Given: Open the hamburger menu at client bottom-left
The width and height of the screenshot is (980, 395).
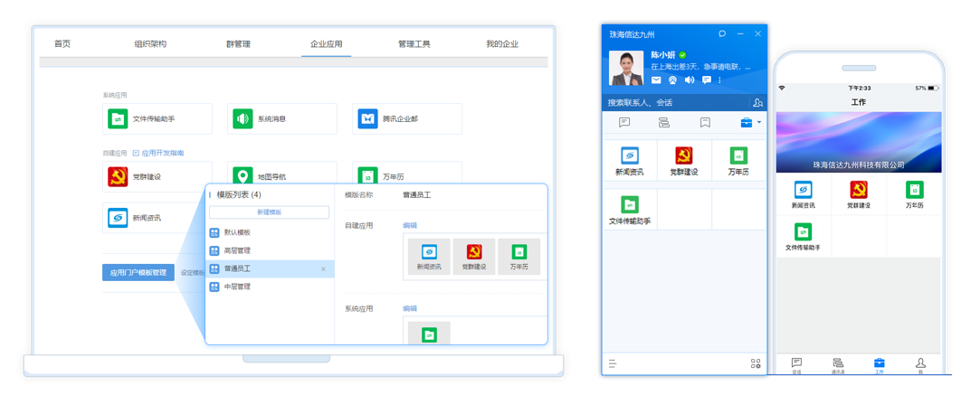Looking at the screenshot, I should 613,363.
